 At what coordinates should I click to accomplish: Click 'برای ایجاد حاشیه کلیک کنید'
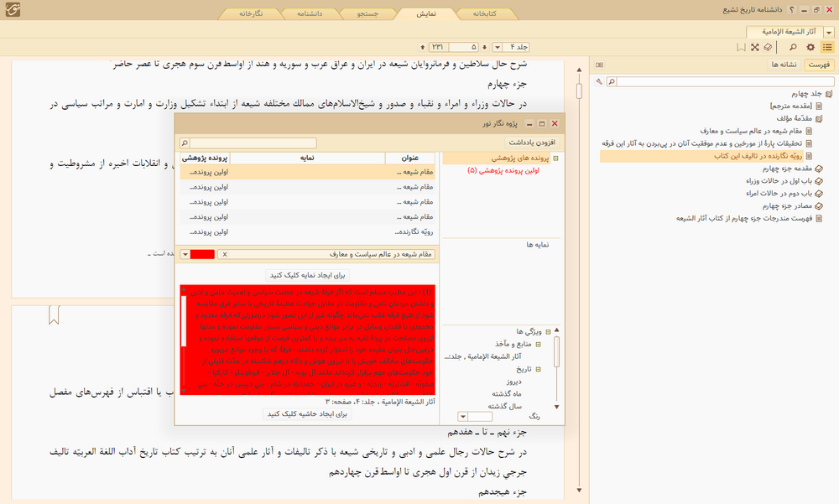(307, 414)
